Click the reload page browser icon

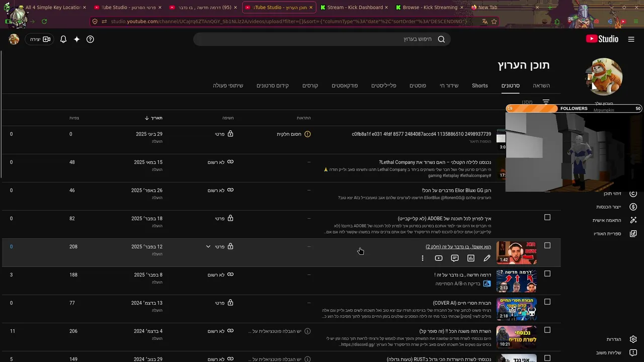point(44,22)
